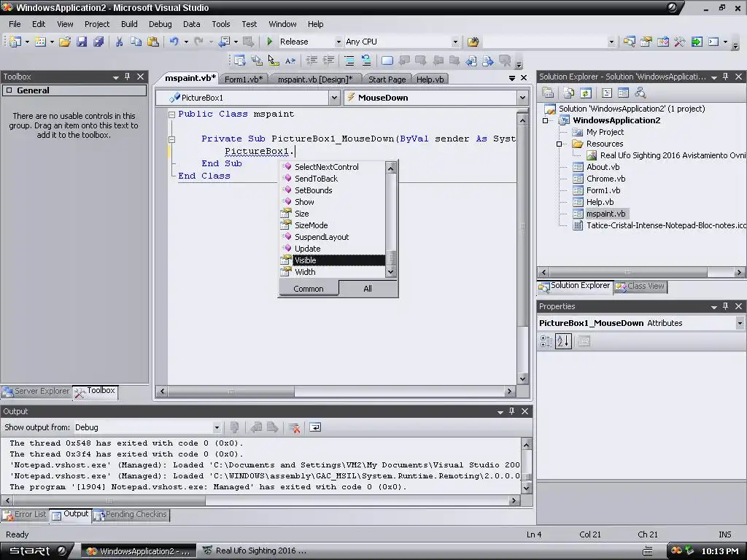Toggle Word Wrap in the Output pane

point(315,427)
